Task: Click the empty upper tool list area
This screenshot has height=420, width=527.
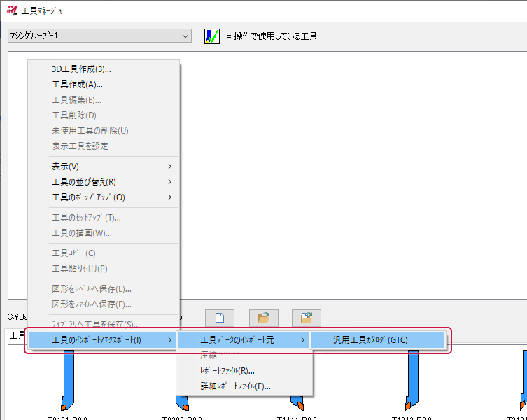Action: tap(350, 175)
